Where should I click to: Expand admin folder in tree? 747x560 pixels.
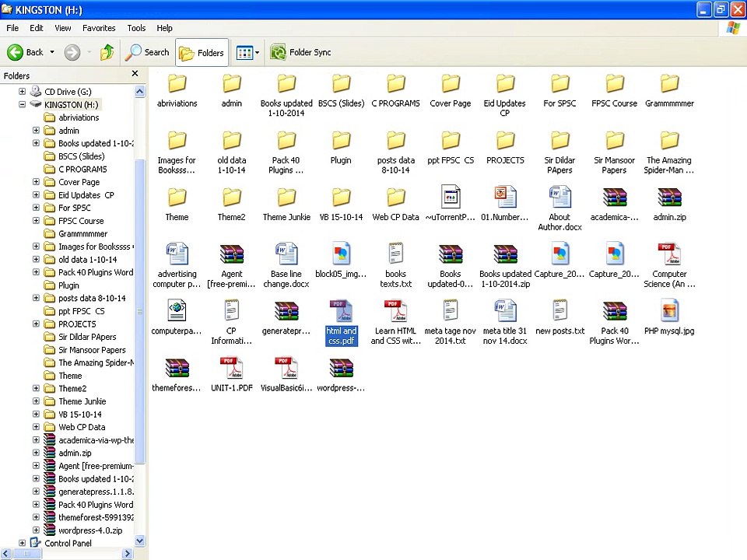36,130
